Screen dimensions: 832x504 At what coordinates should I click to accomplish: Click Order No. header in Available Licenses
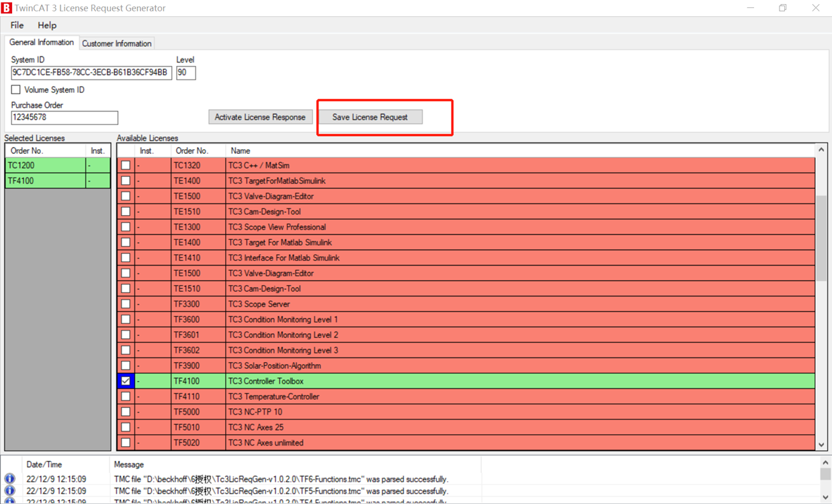click(x=198, y=151)
